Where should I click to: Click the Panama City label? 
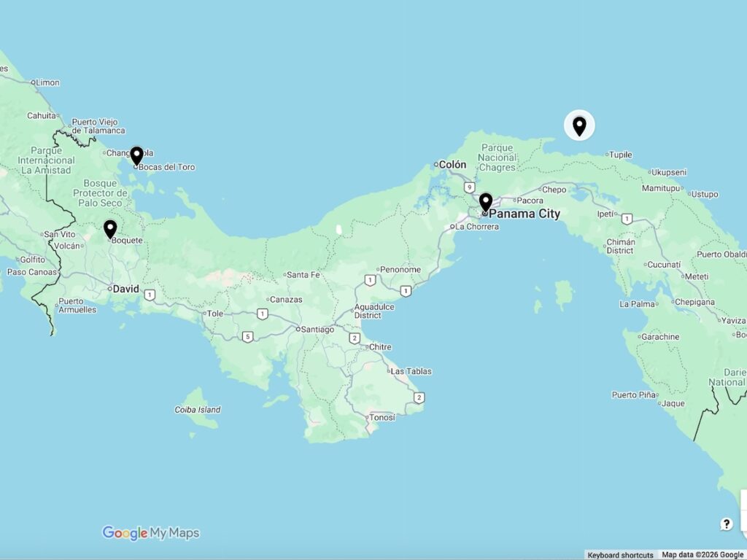coord(525,214)
